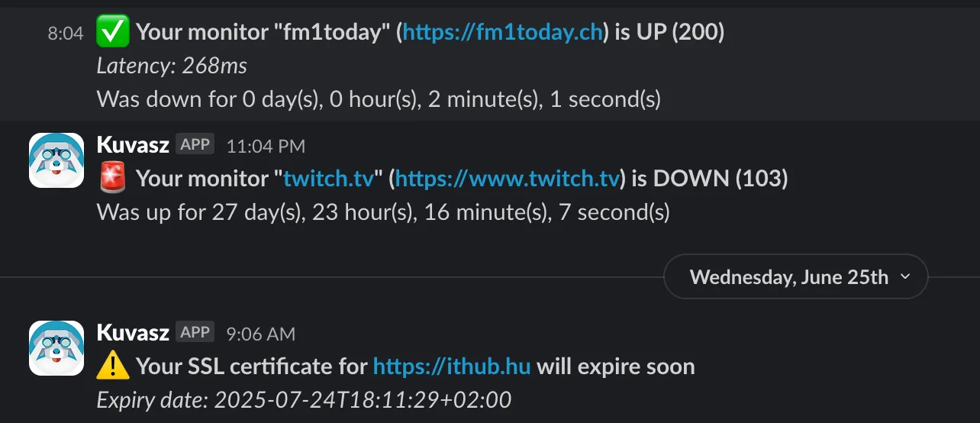Click the yellow warning SSL emoji
The width and height of the screenshot is (980, 423).
tap(112, 366)
